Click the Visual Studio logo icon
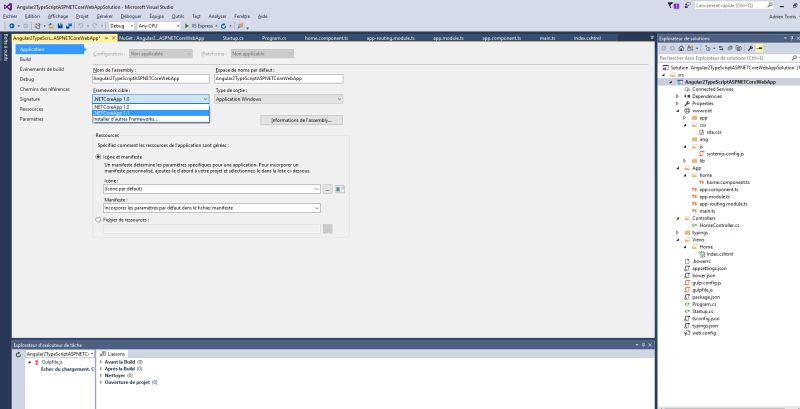The image size is (800, 409). click(8, 7)
